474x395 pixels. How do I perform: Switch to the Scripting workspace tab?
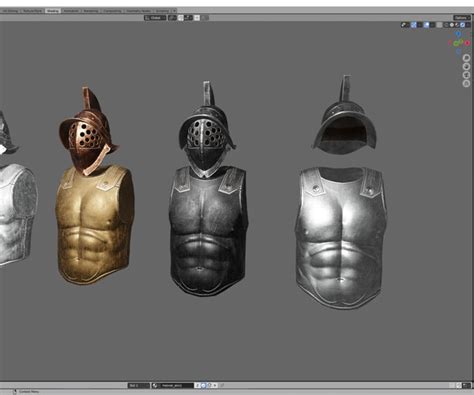click(162, 11)
